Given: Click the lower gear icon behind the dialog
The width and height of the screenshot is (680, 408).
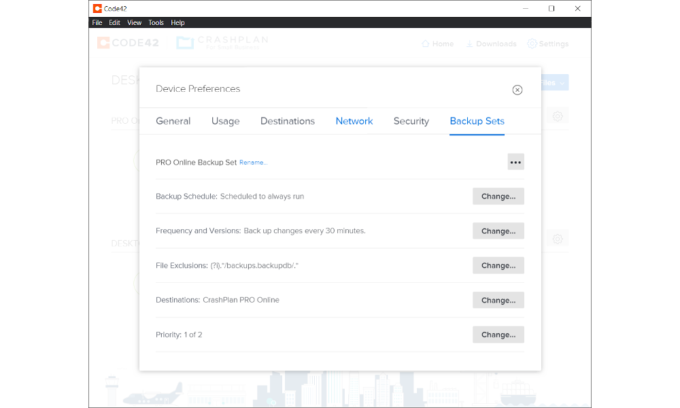Looking at the screenshot, I should 557,239.
